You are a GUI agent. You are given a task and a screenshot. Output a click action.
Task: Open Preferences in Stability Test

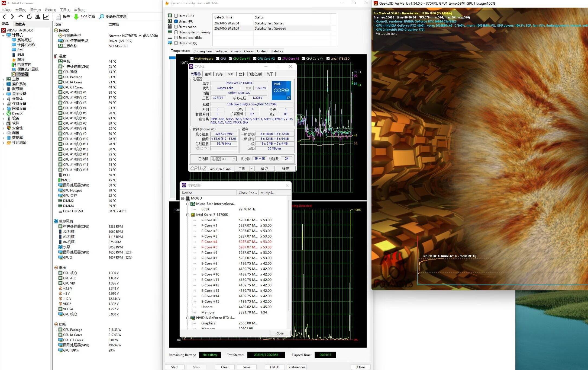(297, 367)
